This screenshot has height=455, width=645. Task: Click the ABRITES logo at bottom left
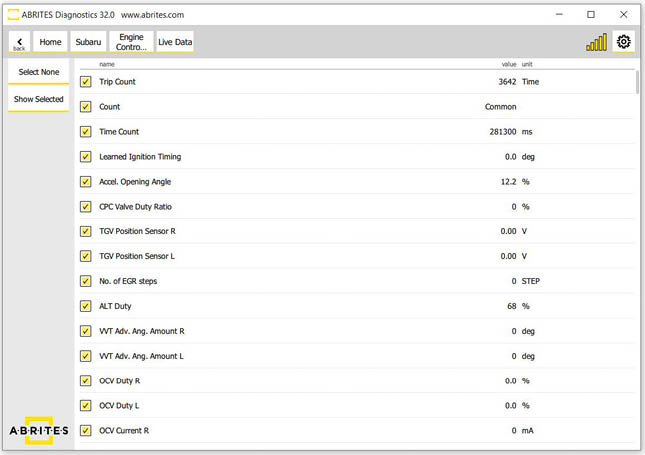[x=37, y=430]
